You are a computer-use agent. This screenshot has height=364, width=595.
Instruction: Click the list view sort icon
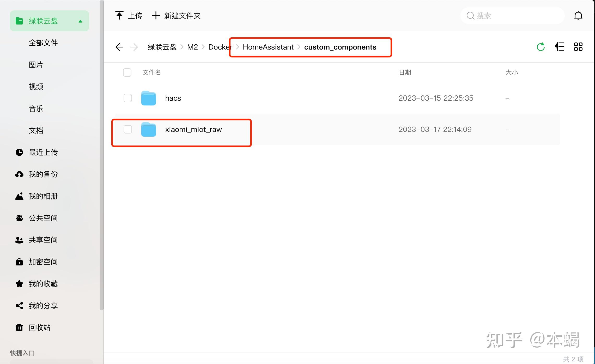560,47
